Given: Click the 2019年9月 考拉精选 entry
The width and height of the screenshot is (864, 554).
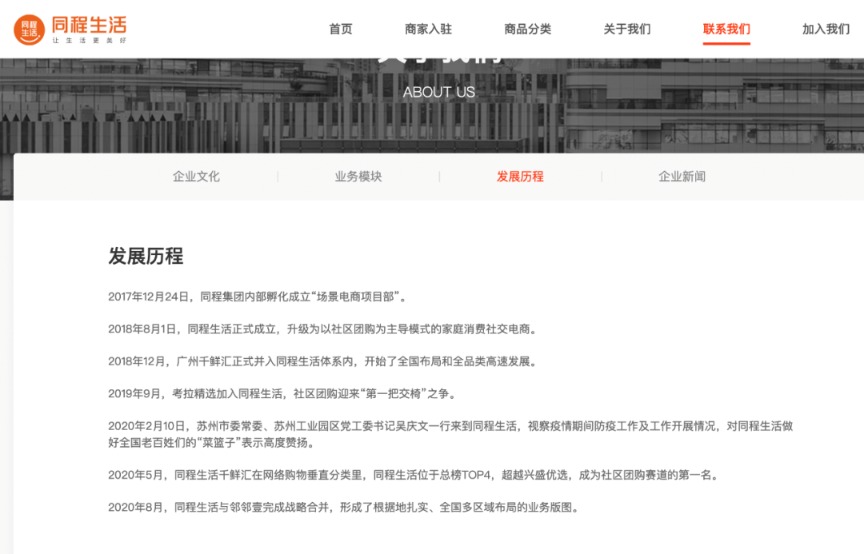Looking at the screenshot, I should click(283, 394).
